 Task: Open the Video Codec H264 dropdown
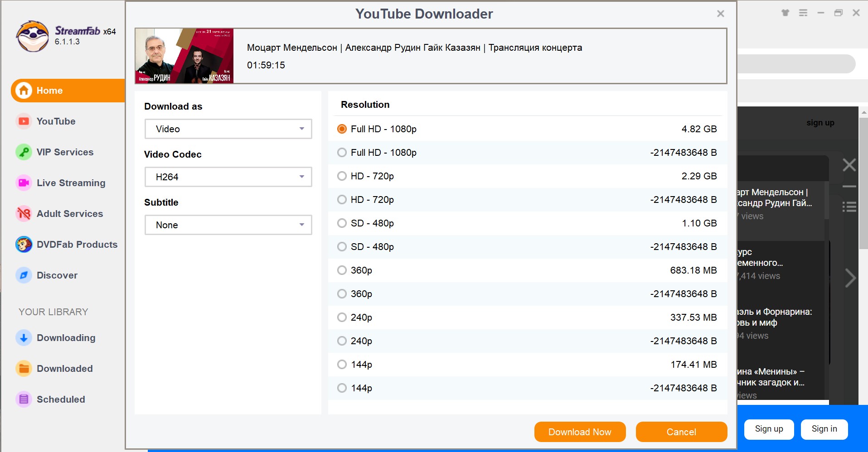coord(228,177)
